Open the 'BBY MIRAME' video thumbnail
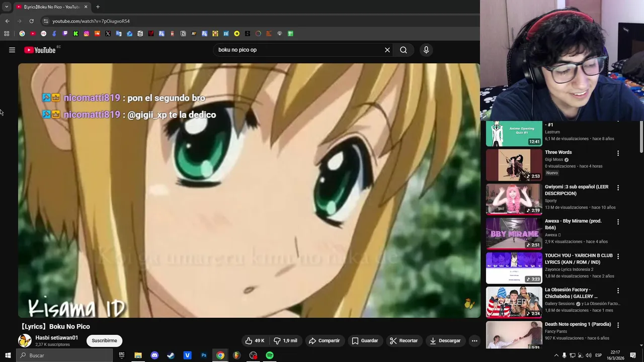Screen dimensions: 644x362 coord(514,234)
